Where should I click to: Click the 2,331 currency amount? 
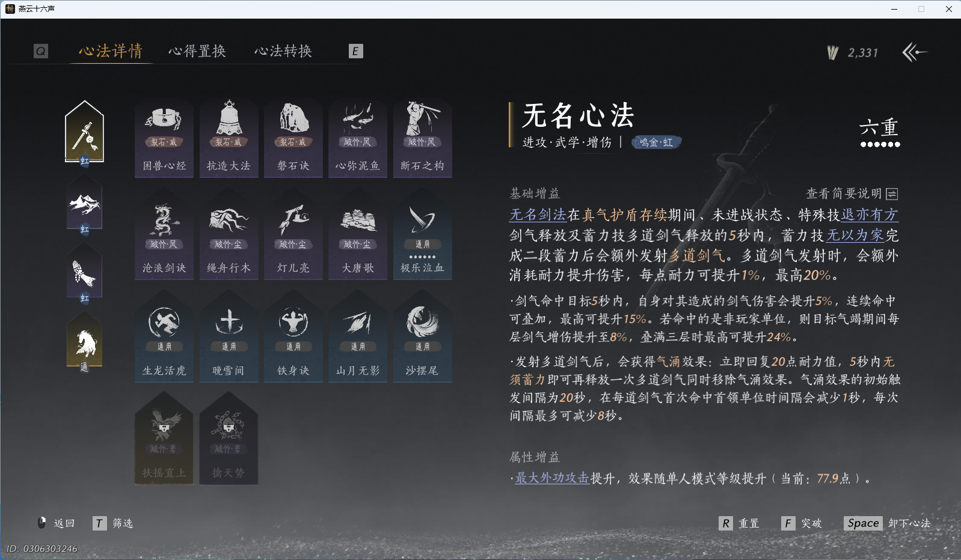pyautogui.click(x=863, y=53)
